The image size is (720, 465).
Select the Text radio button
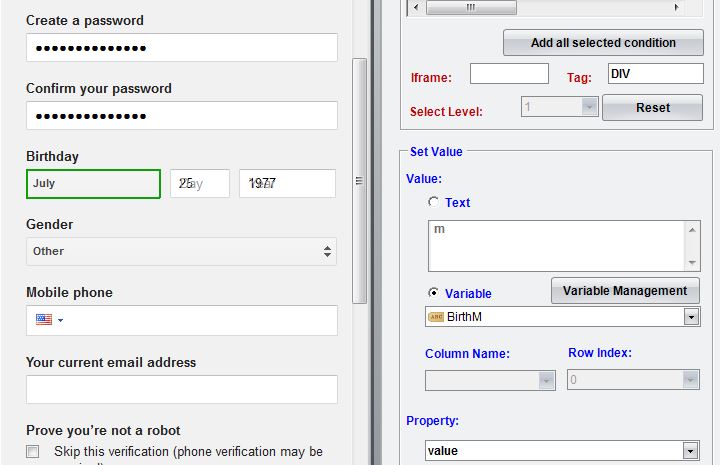[433, 202]
